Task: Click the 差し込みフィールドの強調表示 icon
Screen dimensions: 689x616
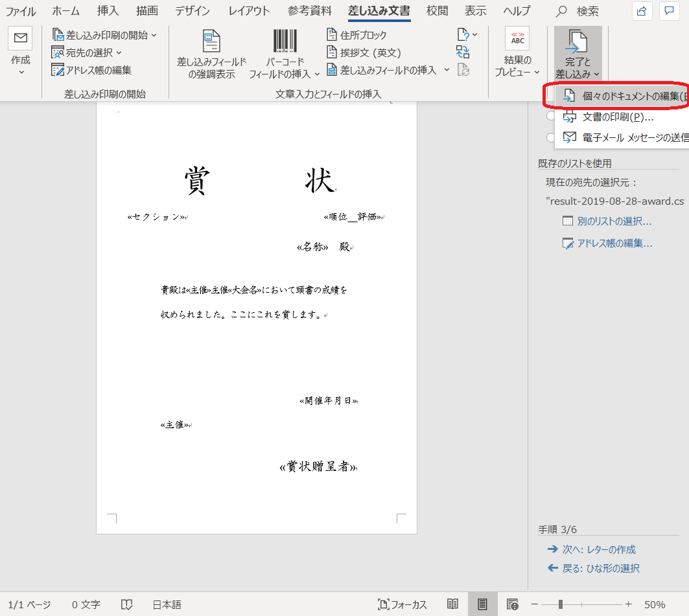Action: point(211,41)
